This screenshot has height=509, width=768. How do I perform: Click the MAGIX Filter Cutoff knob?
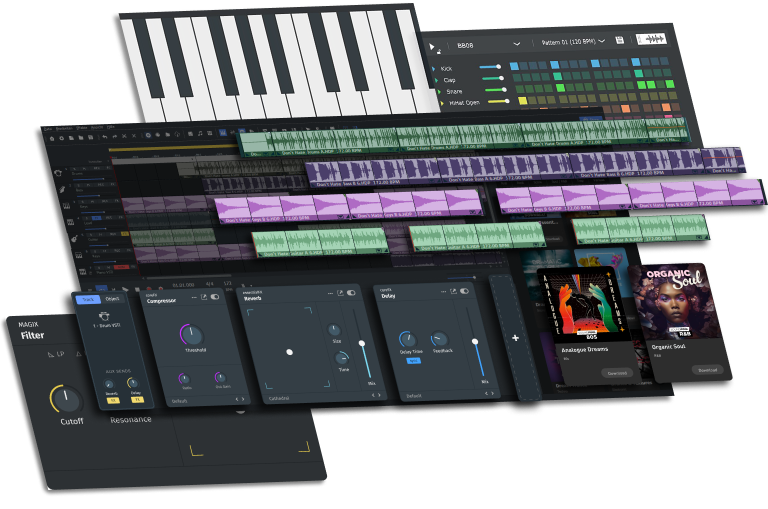point(66,399)
